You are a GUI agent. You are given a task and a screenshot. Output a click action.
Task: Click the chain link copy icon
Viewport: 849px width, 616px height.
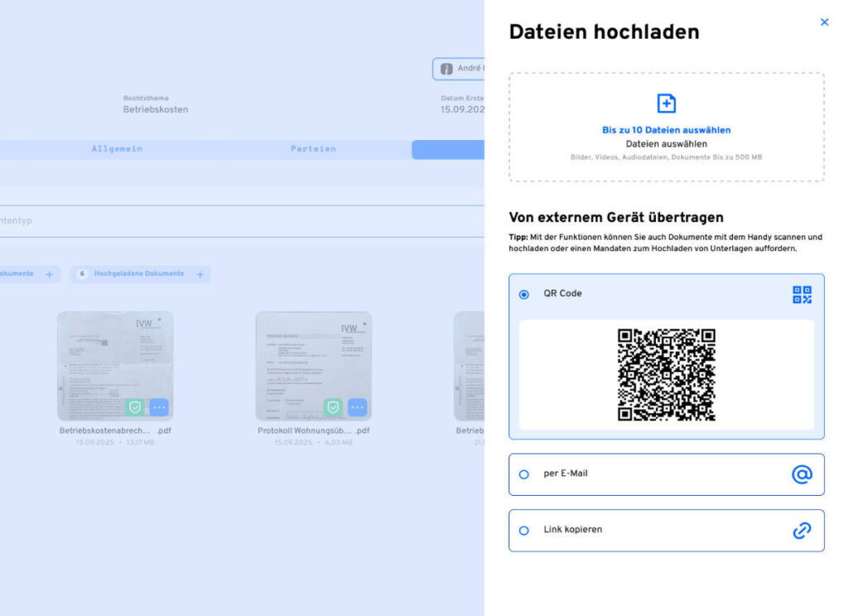[x=802, y=531]
